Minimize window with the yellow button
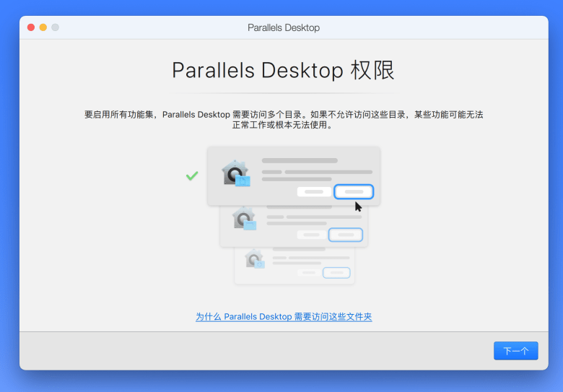 43,27
